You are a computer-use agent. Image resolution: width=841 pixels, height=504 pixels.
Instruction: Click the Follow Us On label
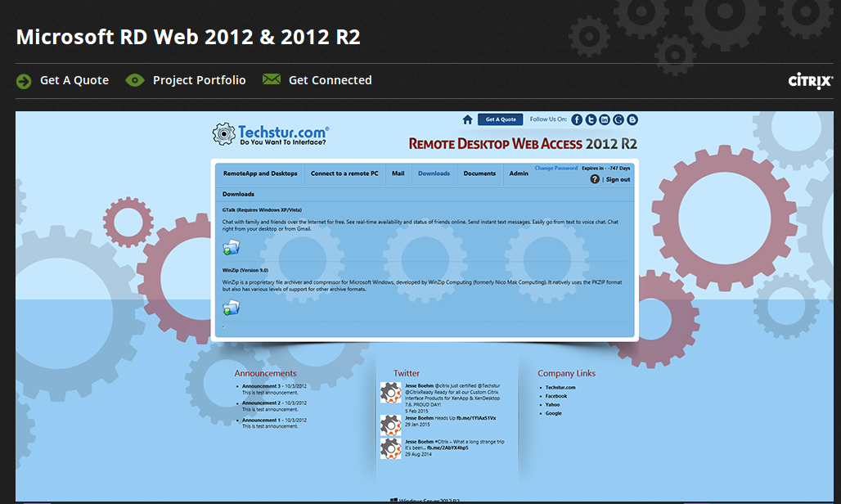point(548,119)
